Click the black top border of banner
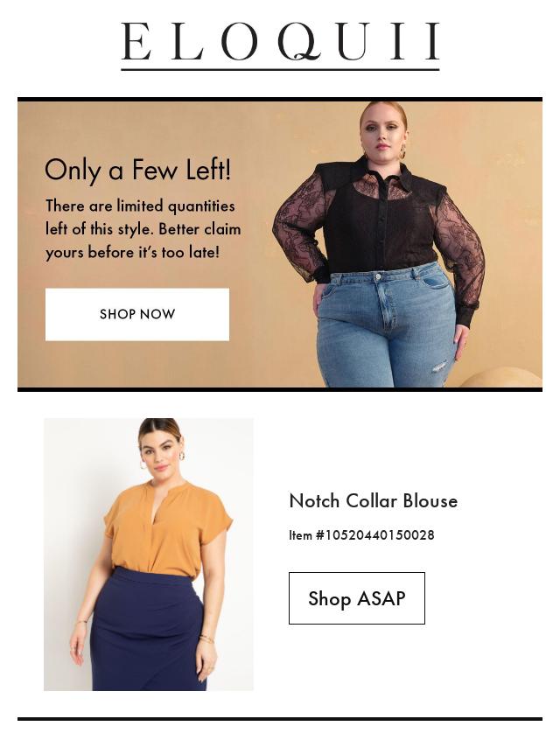Image resolution: width=560 pixels, height=747 pixels. 280,100
